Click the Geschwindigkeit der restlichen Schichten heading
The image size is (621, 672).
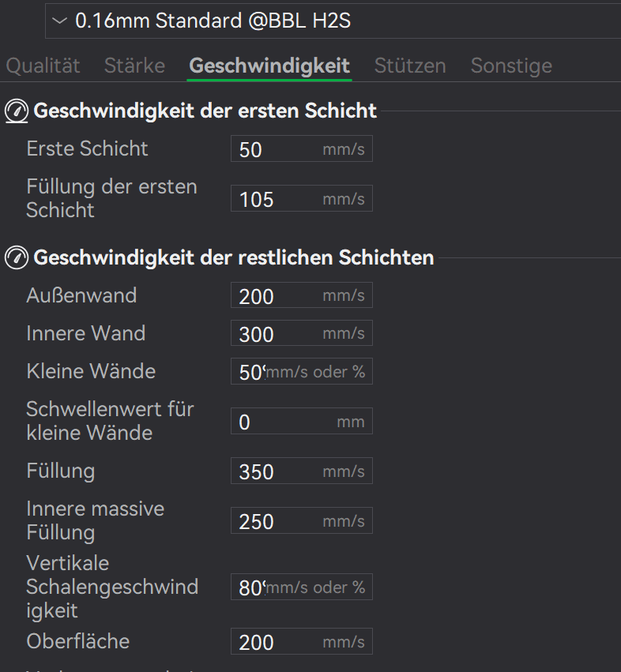pos(234,257)
